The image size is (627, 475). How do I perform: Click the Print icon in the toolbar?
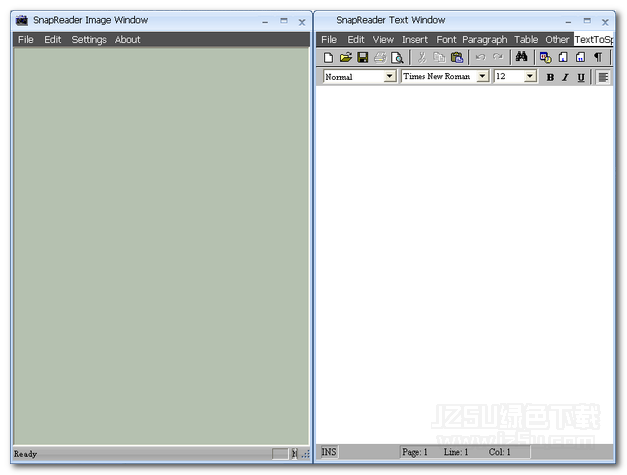click(380, 58)
